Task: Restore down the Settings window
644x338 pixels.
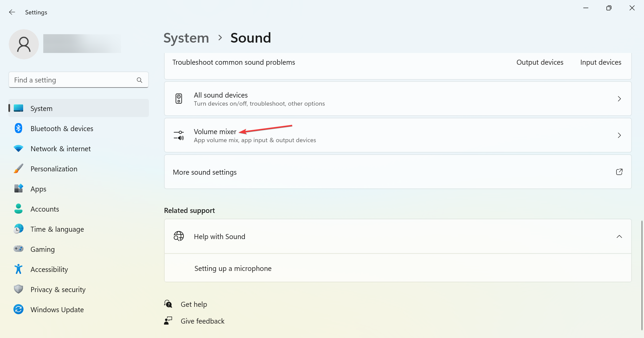Action: pos(609,8)
